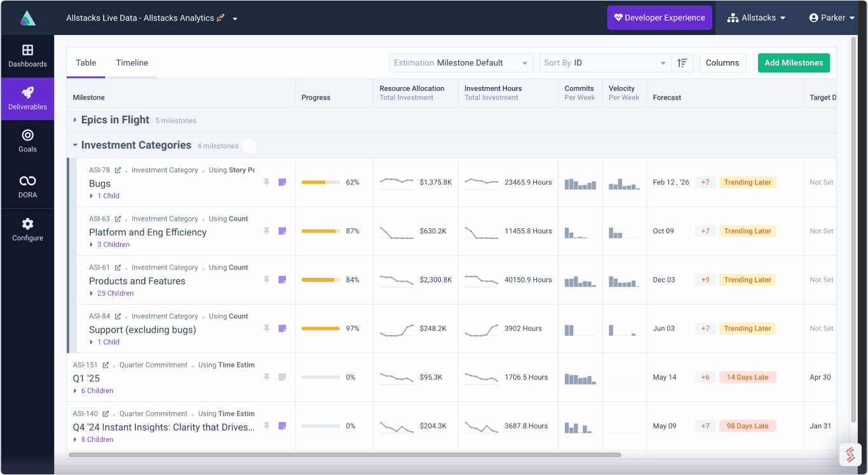
Task: Expand 1 Child under Support (excluding bugs)
Action: tap(105, 342)
